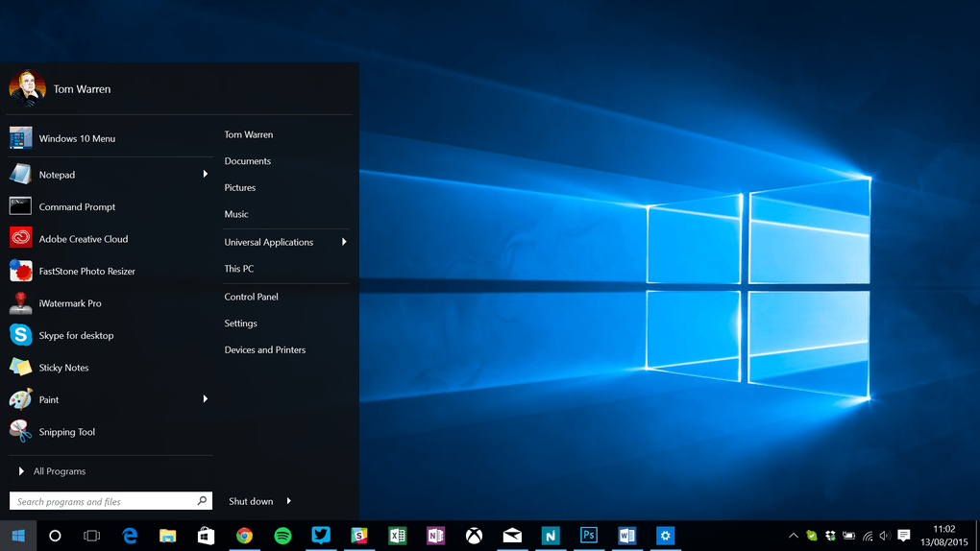Open Skype for desktop
The width and height of the screenshot is (980, 551).
[x=110, y=335]
